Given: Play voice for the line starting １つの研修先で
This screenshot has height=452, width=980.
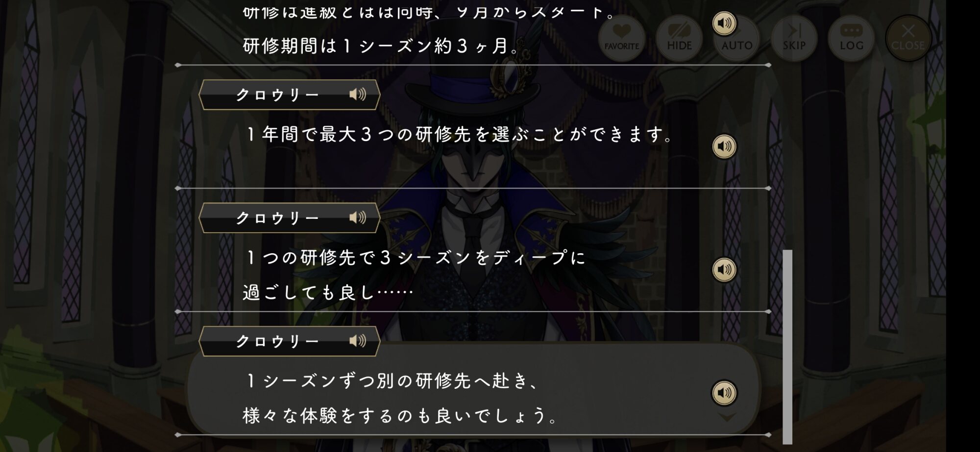Looking at the screenshot, I should [724, 269].
